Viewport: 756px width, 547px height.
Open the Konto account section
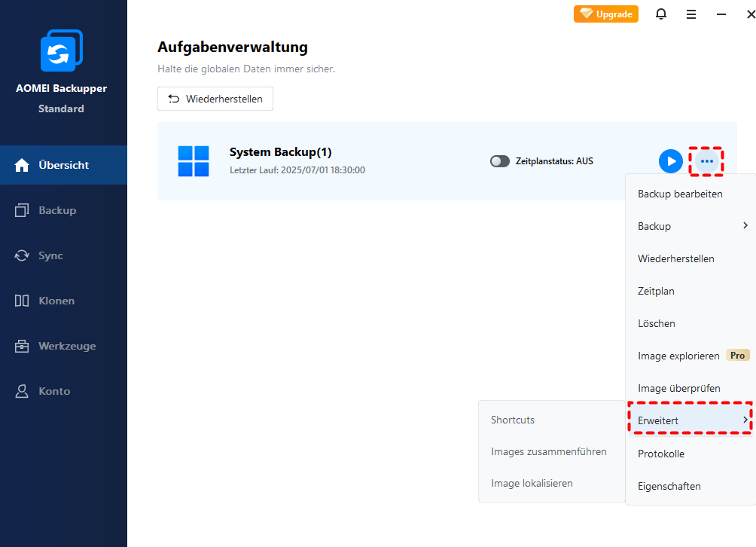click(64, 391)
